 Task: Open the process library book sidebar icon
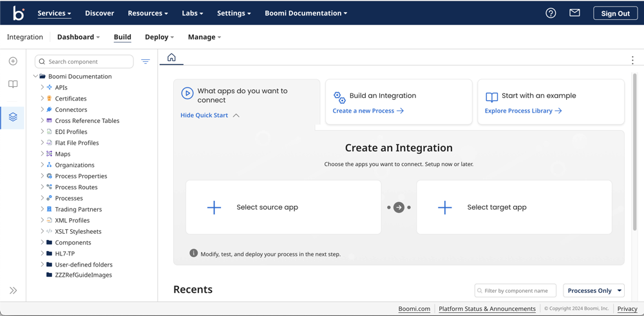pyautogui.click(x=13, y=84)
